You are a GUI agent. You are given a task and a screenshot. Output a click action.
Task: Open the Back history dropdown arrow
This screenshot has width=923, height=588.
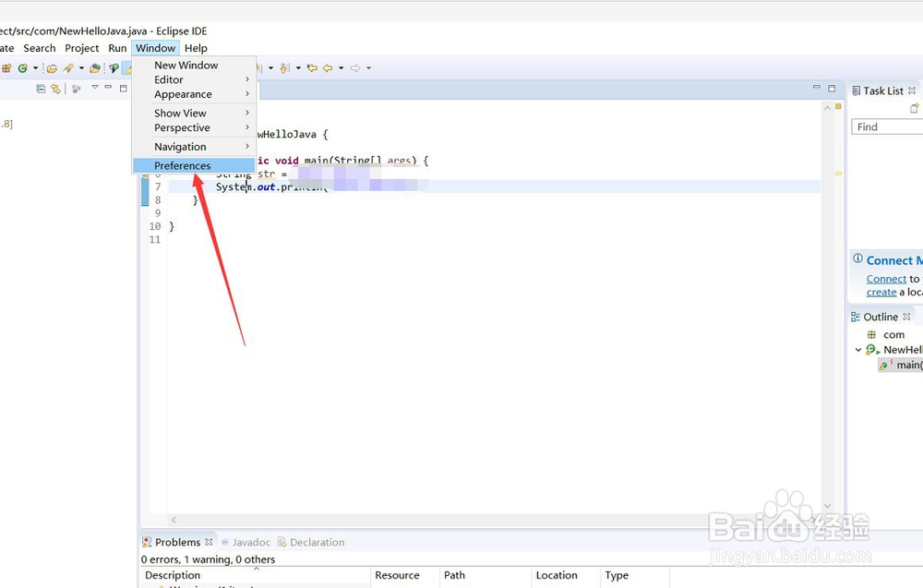341,68
